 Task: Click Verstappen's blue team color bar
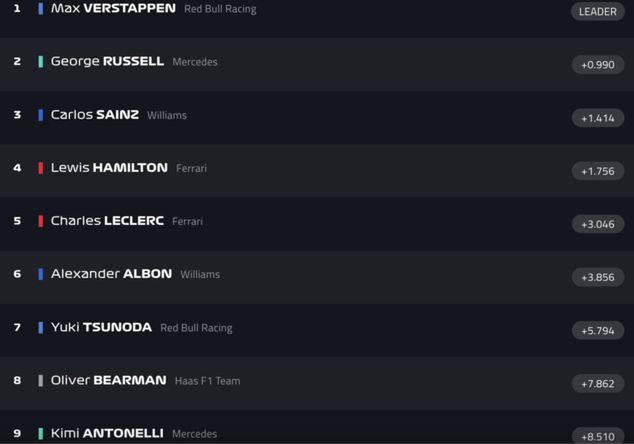coord(41,9)
